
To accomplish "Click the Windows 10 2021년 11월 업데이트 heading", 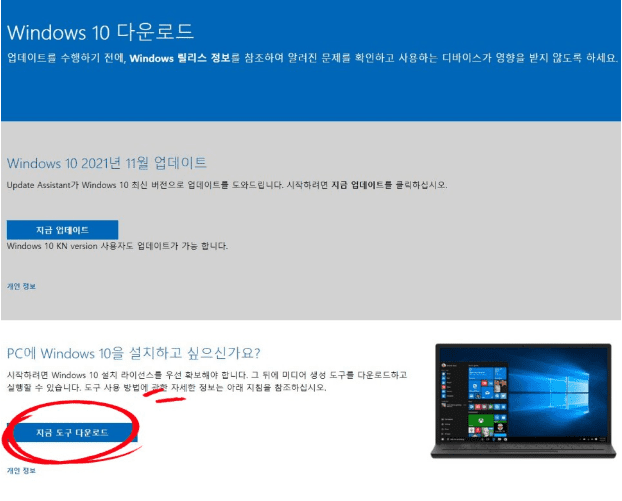I will pyautogui.click(x=107, y=163).
